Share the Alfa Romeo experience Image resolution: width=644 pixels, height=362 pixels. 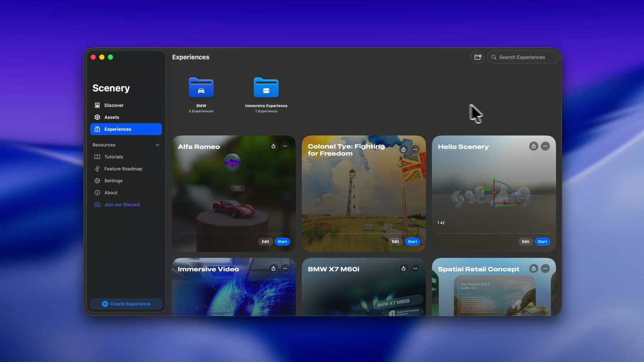(x=273, y=146)
